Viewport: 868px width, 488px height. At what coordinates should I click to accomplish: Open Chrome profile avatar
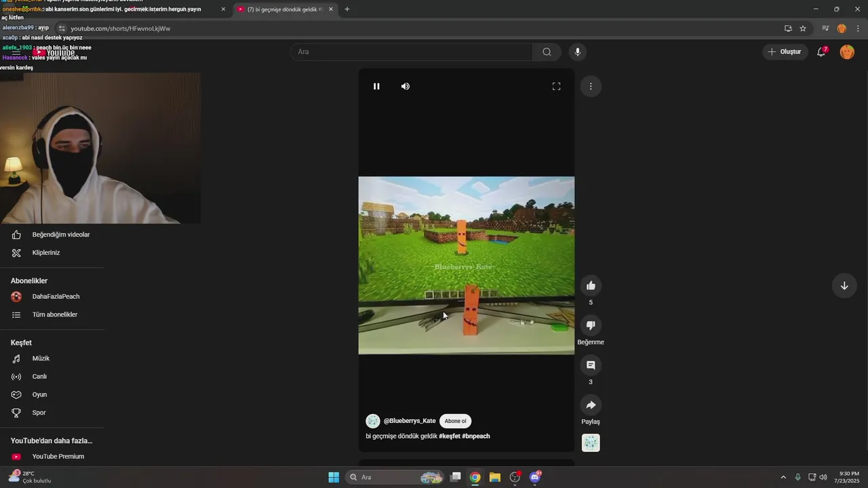point(842,28)
